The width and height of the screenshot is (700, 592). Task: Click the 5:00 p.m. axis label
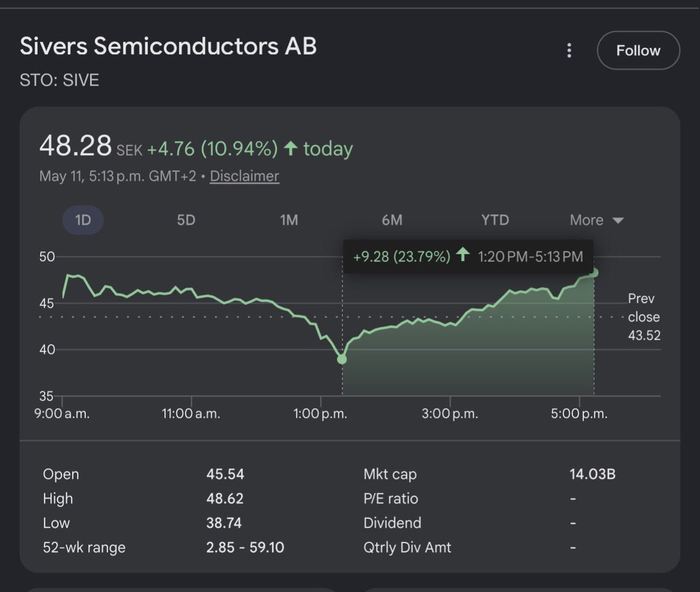579,414
